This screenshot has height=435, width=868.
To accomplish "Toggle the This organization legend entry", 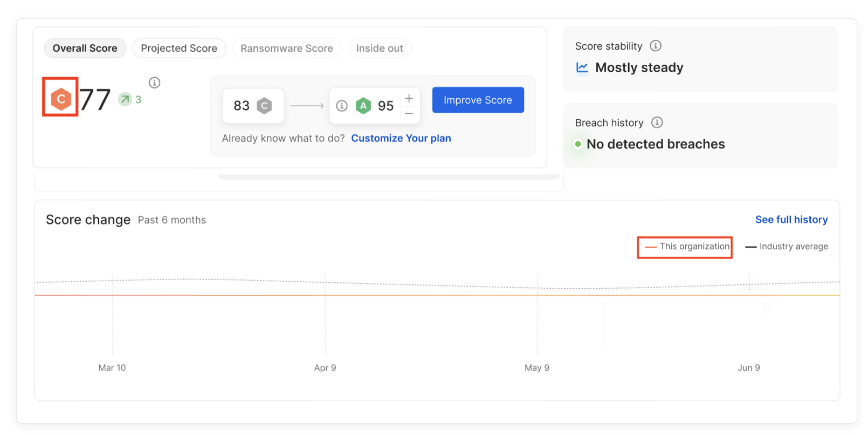I will coord(687,247).
